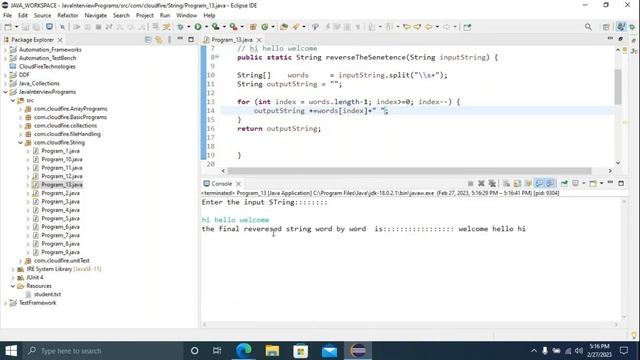Maximize the Console view

[621, 183]
